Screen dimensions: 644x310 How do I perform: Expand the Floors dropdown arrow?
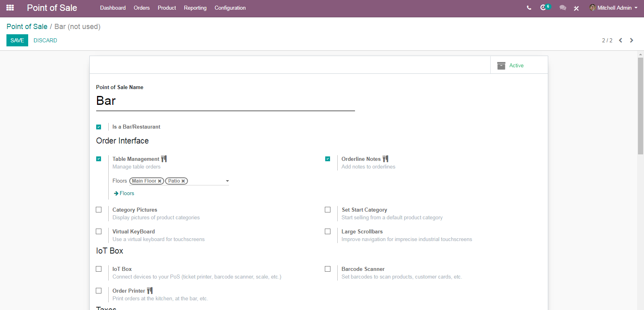tap(227, 181)
